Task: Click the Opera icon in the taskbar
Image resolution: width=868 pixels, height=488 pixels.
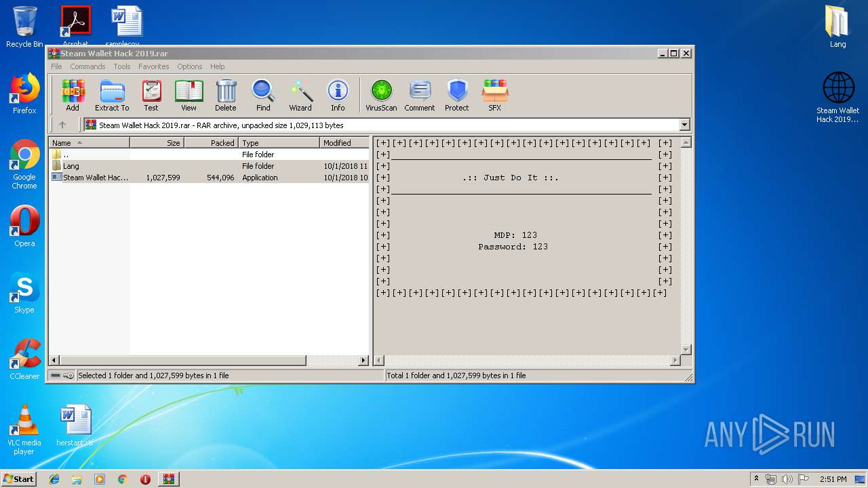Action: pyautogui.click(x=145, y=479)
